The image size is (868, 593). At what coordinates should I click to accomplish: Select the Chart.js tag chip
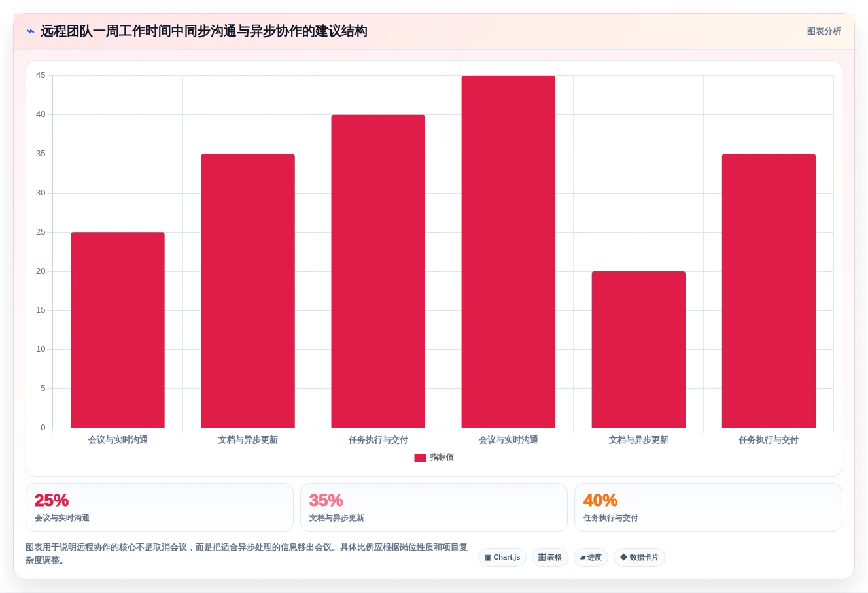tap(502, 557)
